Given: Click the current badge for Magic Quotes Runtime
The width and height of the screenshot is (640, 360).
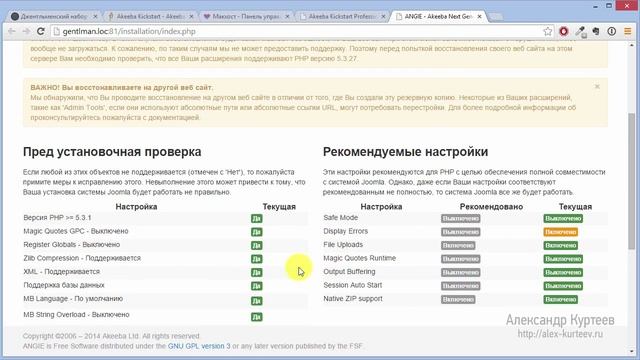Looking at the screenshot, I should 563,259.
